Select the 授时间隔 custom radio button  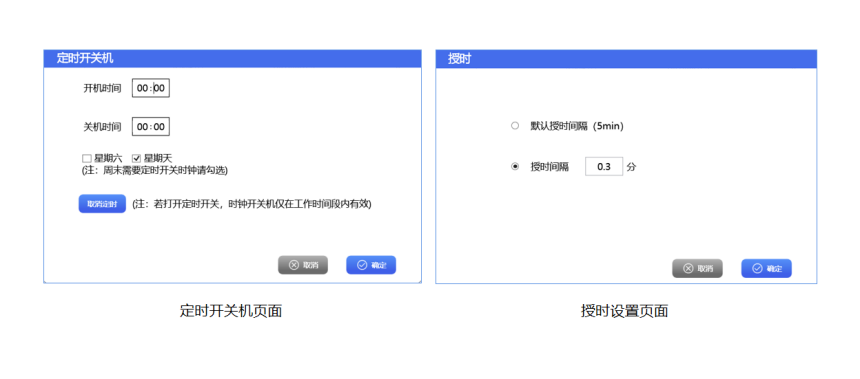pos(514,167)
